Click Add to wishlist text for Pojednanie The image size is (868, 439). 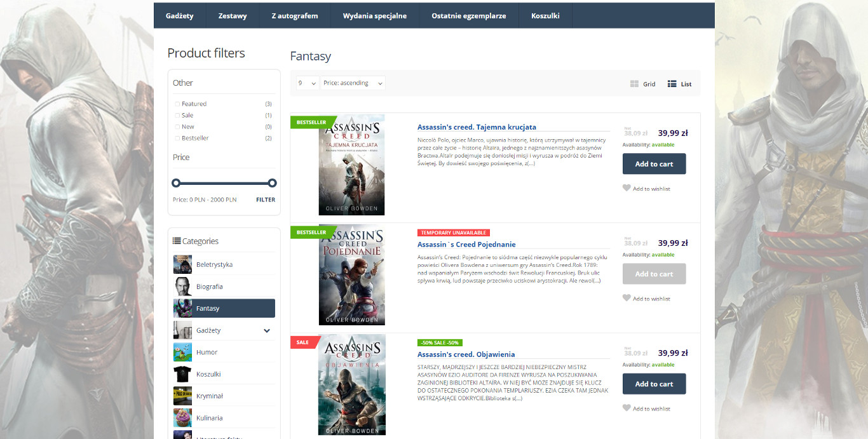(x=651, y=299)
